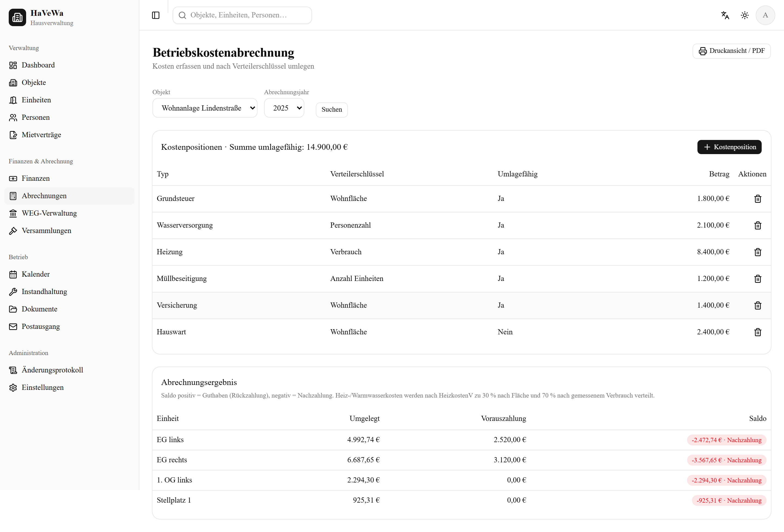This screenshot has height=532, width=784.
Task: Open Einstellungen in sidebar
Action: pyautogui.click(x=69, y=388)
